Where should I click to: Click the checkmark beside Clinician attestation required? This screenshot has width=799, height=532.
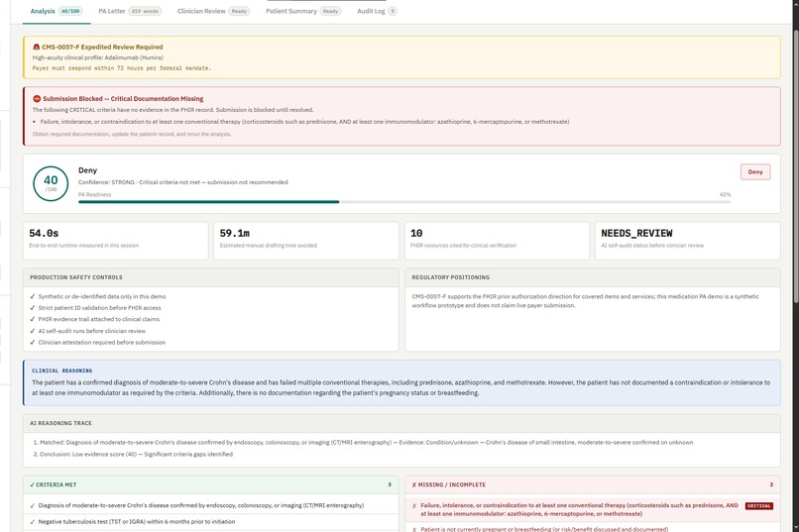click(x=33, y=343)
